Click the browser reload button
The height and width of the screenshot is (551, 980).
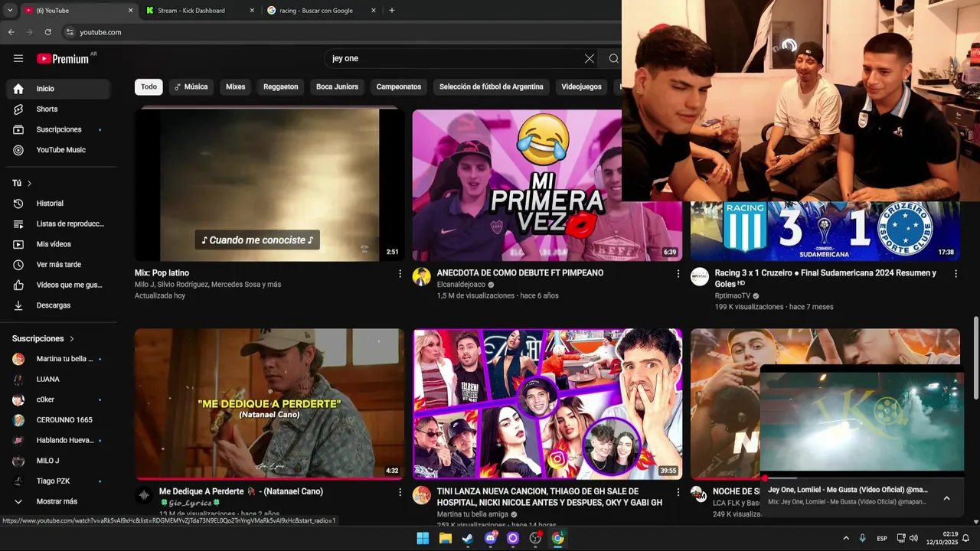tap(47, 32)
